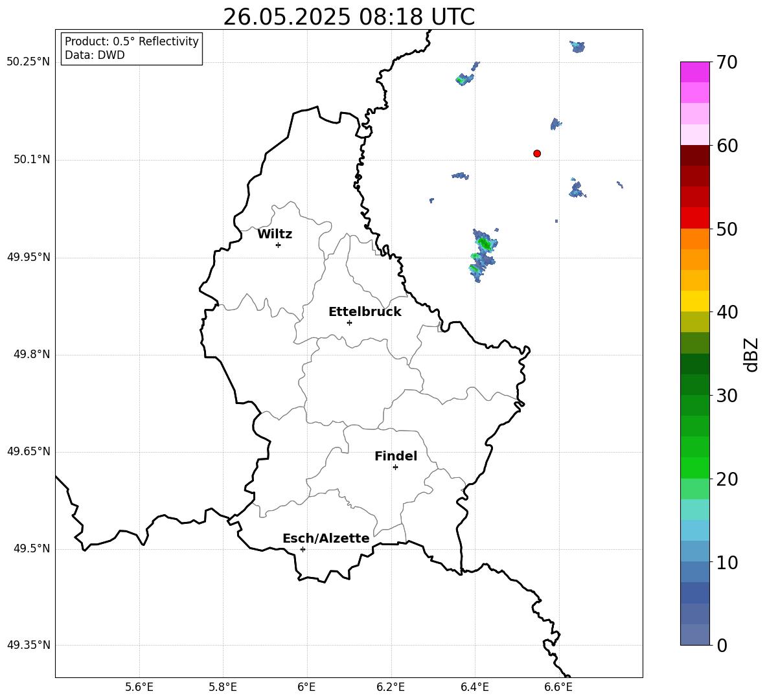Click the yellow 40 dBZ colorbar segment
Screen dimensions: 767x700
pyautogui.click(x=694, y=301)
